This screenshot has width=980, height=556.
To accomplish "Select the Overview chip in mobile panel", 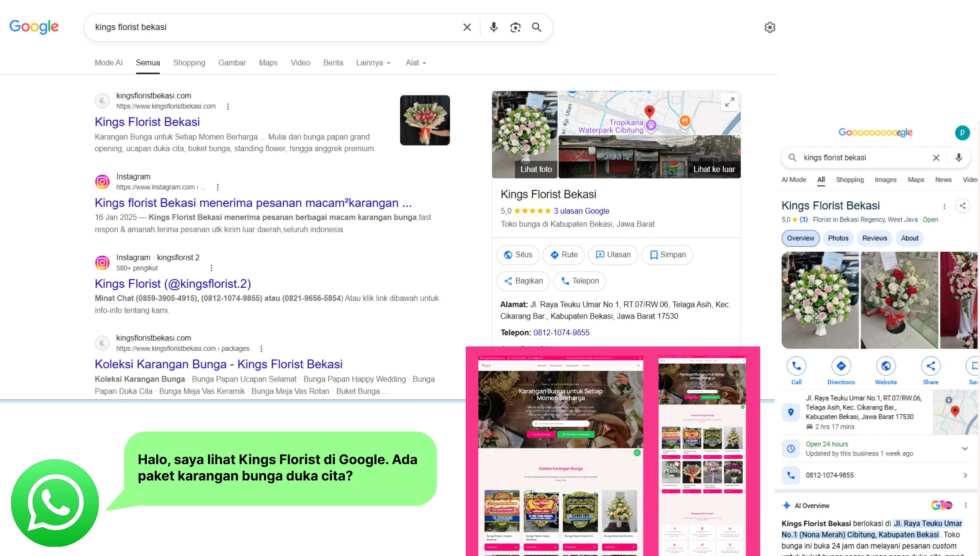I will click(x=800, y=238).
